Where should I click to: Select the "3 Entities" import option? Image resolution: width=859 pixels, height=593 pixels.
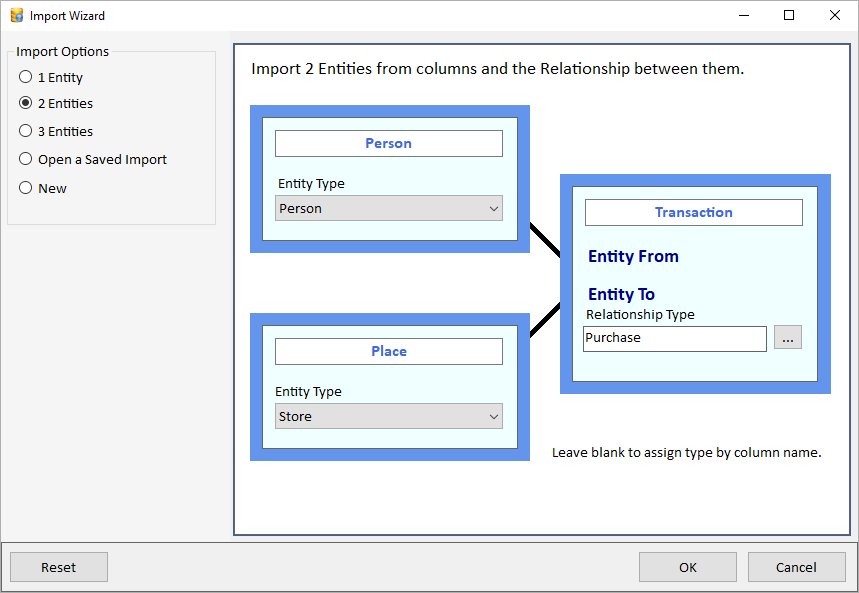(24, 130)
